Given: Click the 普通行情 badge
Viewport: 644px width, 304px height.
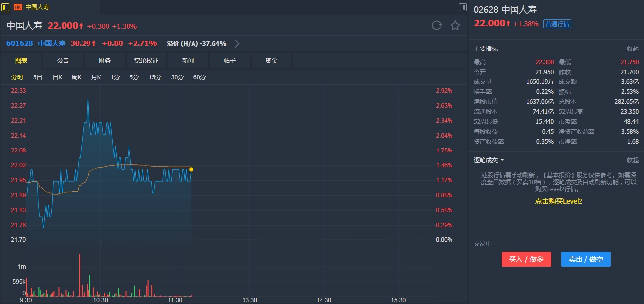Looking at the screenshot, I should click(x=557, y=24).
